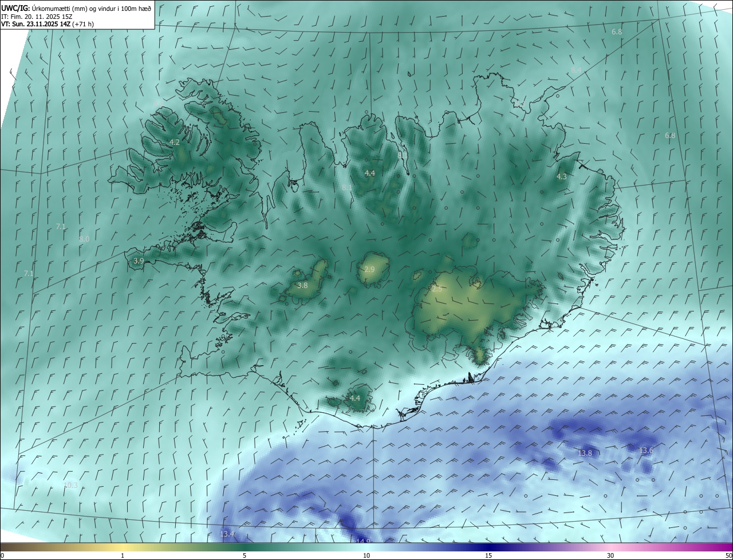This screenshot has width=733, height=560.
Task: Click the 3.8 value on the western glacier
Action: pyautogui.click(x=302, y=285)
